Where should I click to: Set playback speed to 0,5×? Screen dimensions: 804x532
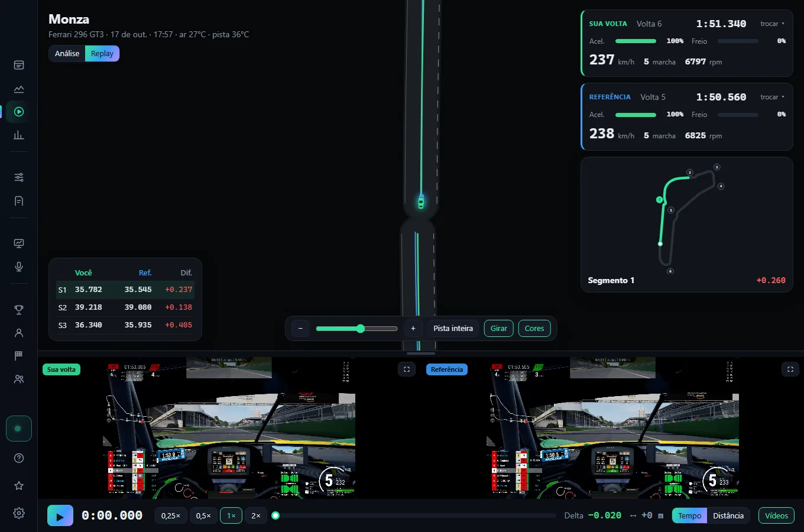(203, 515)
